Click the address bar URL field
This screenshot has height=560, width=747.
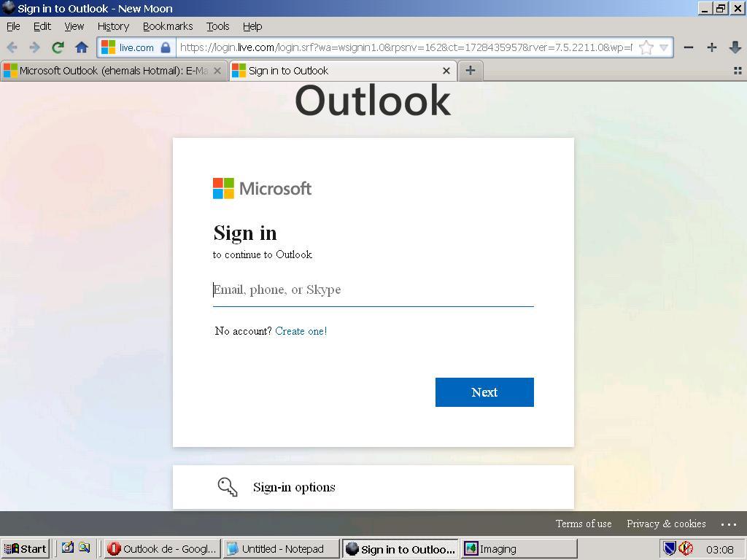tap(406, 47)
